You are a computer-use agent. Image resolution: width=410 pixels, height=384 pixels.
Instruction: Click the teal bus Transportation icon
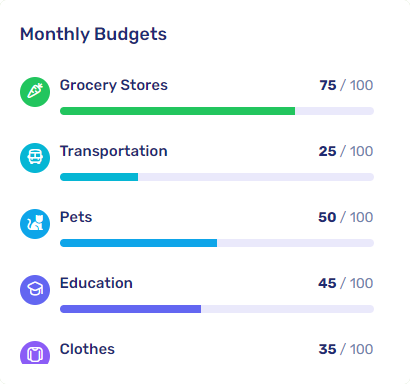pos(35,158)
